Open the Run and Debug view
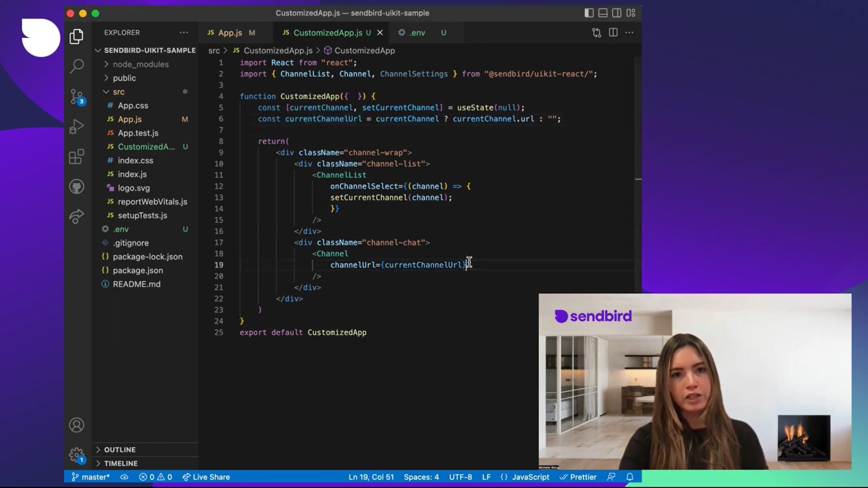The height and width of the screenshot is (488, 868). point(77,127)
